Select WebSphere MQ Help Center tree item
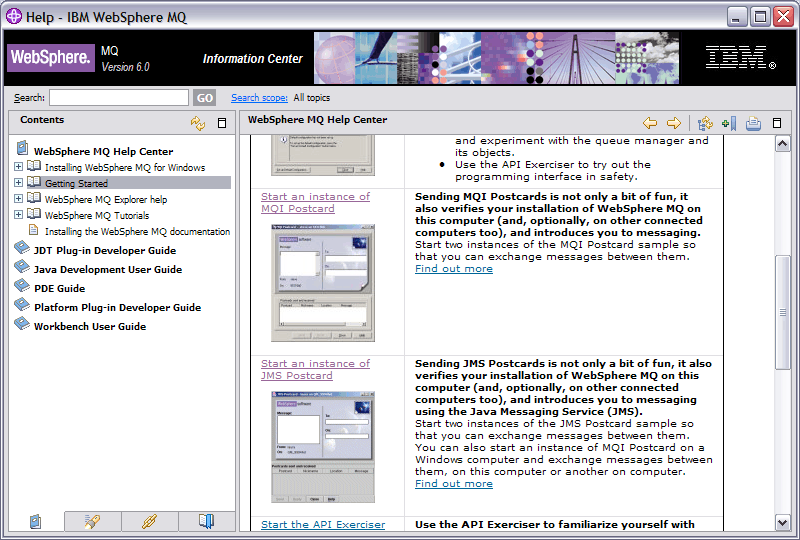Screen dimensions: 800x540 click(104, 152)
